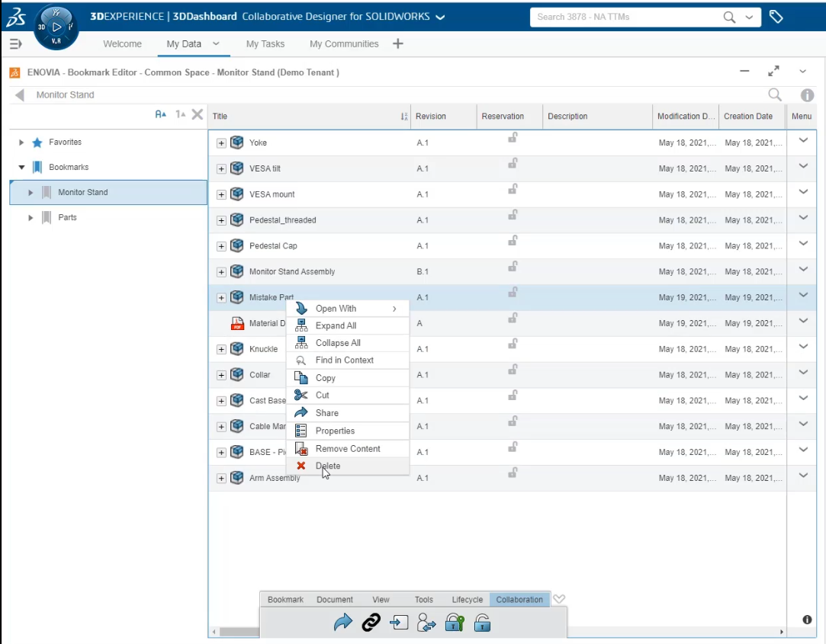Select the Arm Assembly row title
The height and width of the screenshot is (644, 826).
pyautogui.click(x=275, y=478)
